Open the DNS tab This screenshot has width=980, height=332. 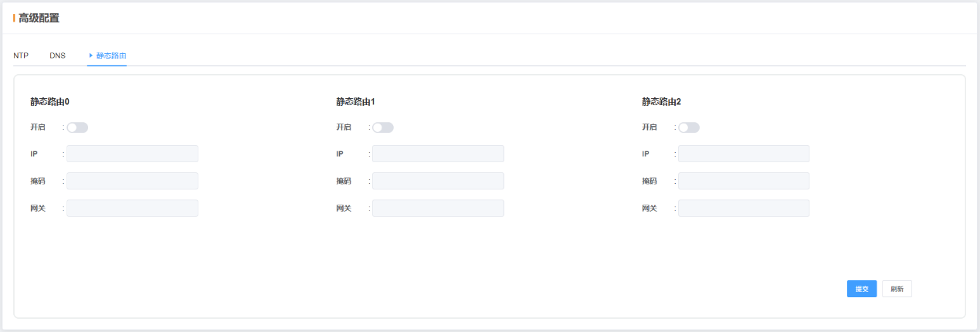click(x=58, y=56)
